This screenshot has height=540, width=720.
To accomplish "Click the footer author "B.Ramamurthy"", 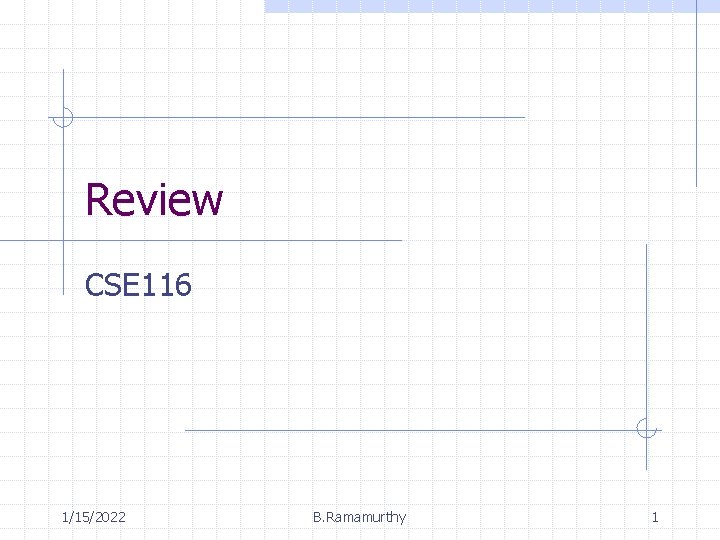I will coord(360,518).
